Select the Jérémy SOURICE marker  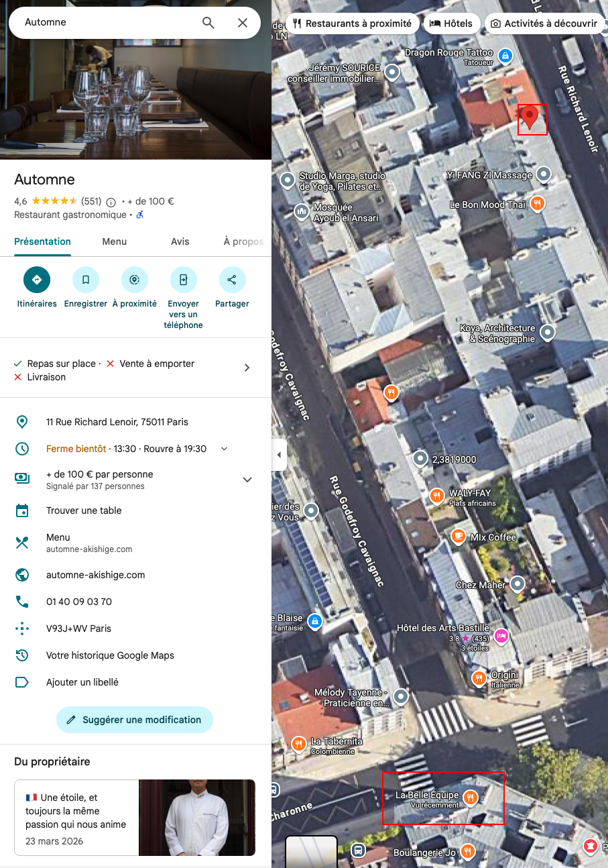[392, 72]
